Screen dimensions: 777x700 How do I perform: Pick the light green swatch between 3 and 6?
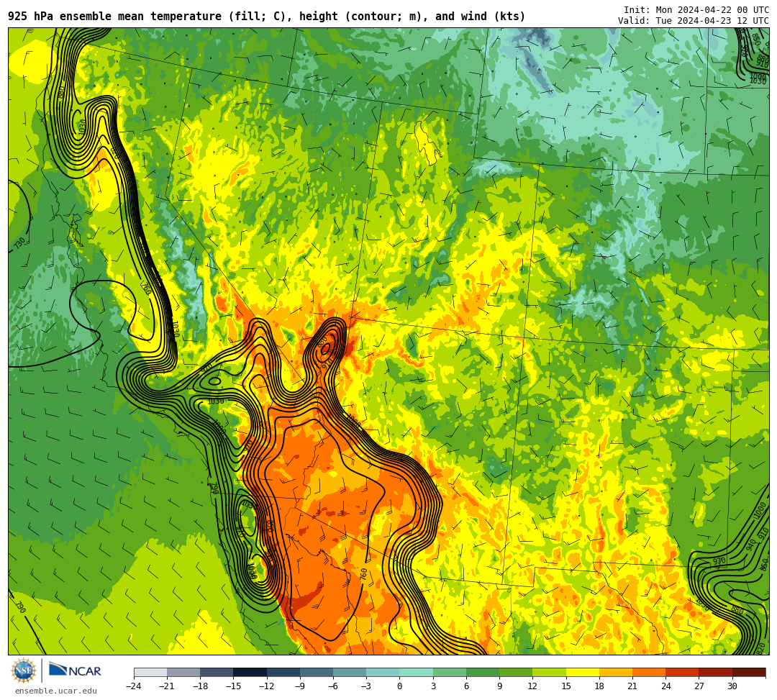coord(450,672)
